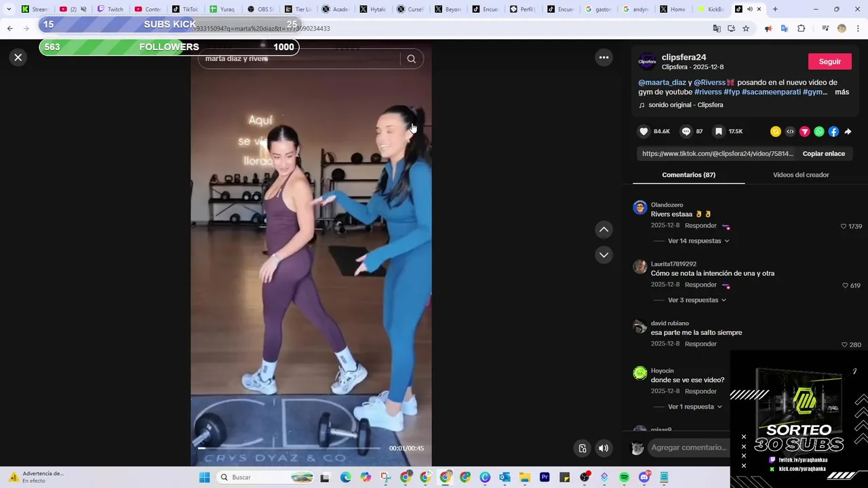Reply to Olandozero's comment

click(x=701, y=226)
